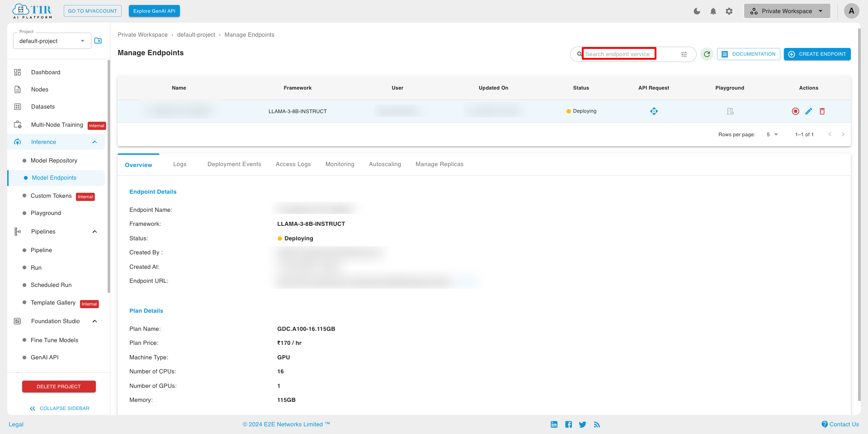
Task: Open notifications bell icon
Action: click(x=713, y=11)
